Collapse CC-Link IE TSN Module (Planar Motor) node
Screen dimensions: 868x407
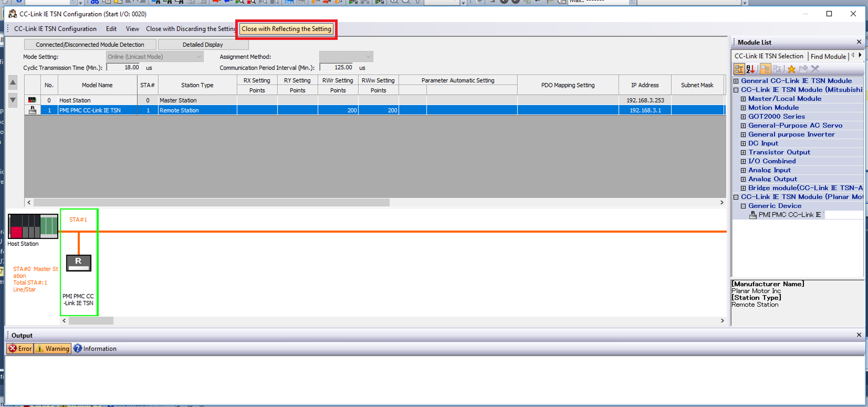[736, 197]
